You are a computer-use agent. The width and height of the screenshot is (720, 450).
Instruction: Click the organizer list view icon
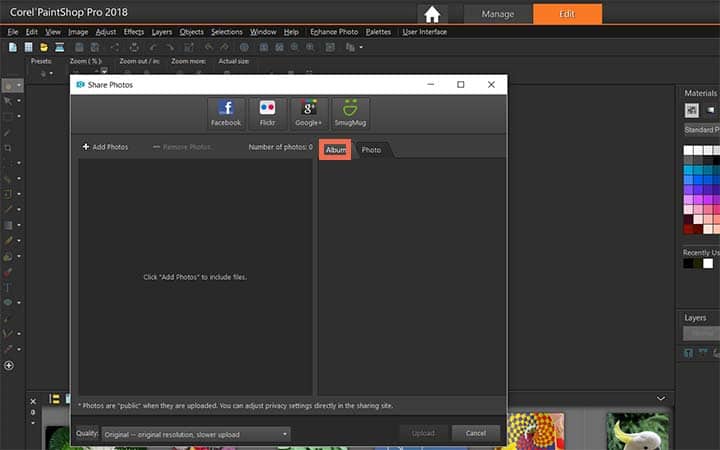point(54,399)
